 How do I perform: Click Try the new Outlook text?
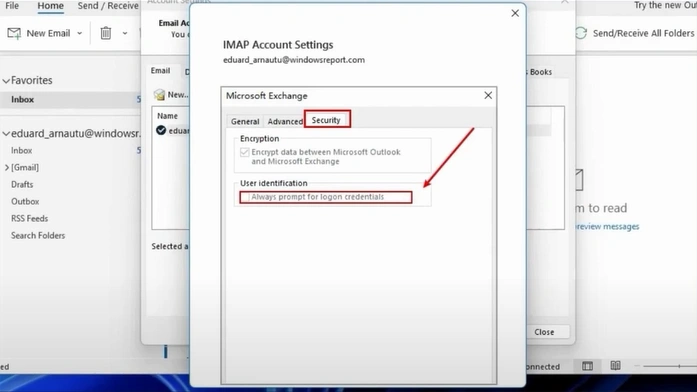click(665, 5)
